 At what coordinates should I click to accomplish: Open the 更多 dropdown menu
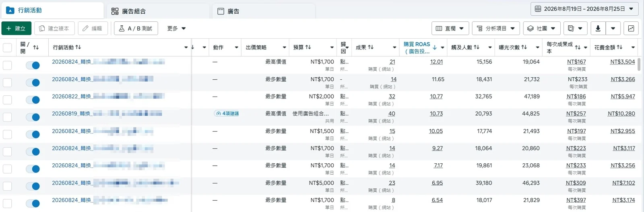click(x=176, y=29)
